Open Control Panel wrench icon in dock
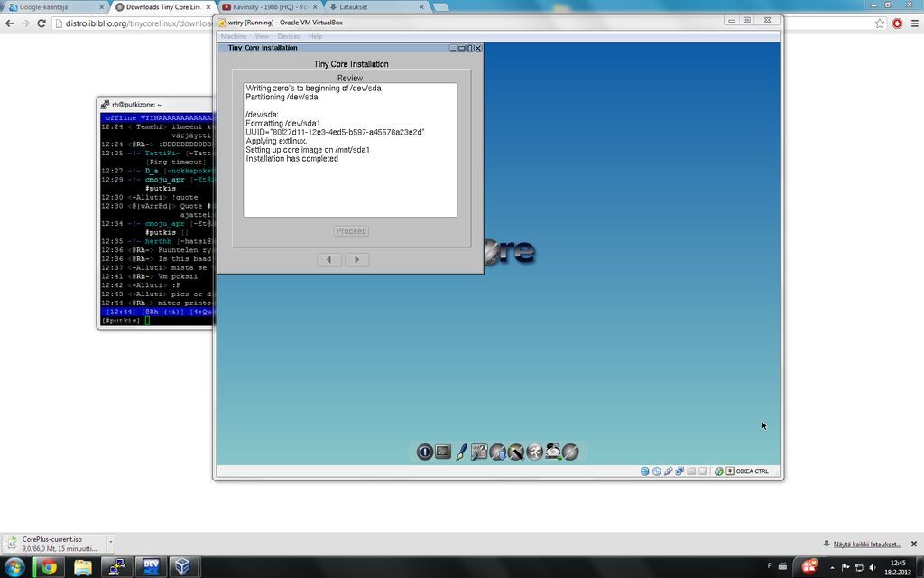Screen dimensions: 924x578 point(479,452)
